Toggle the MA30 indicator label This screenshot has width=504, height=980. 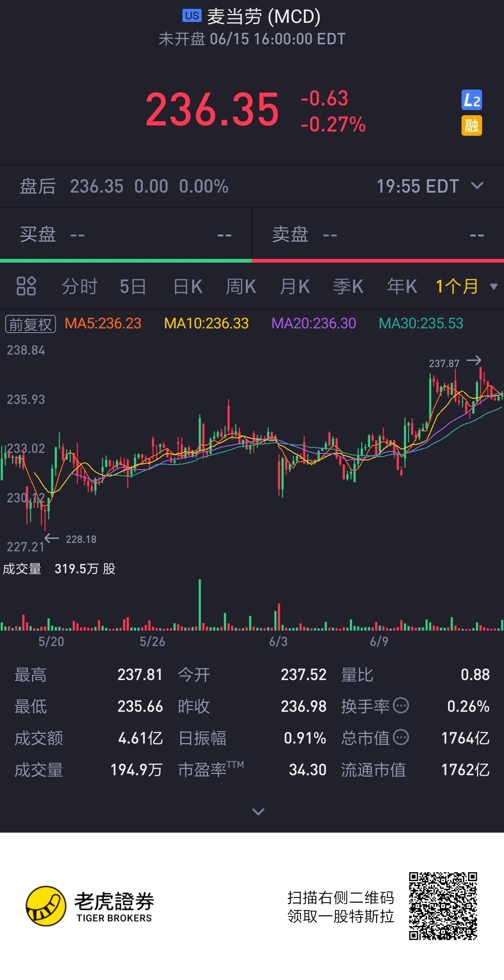[x=421, y=323]
